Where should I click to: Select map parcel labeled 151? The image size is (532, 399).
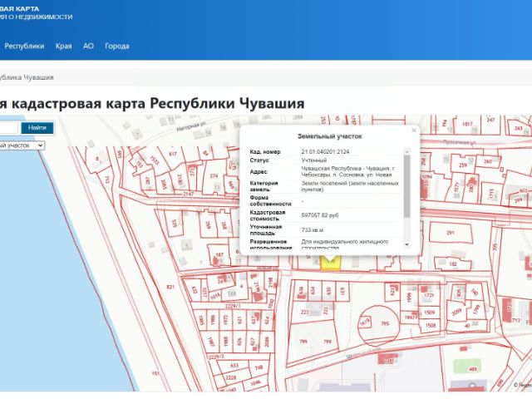click(x=155, y=373)
